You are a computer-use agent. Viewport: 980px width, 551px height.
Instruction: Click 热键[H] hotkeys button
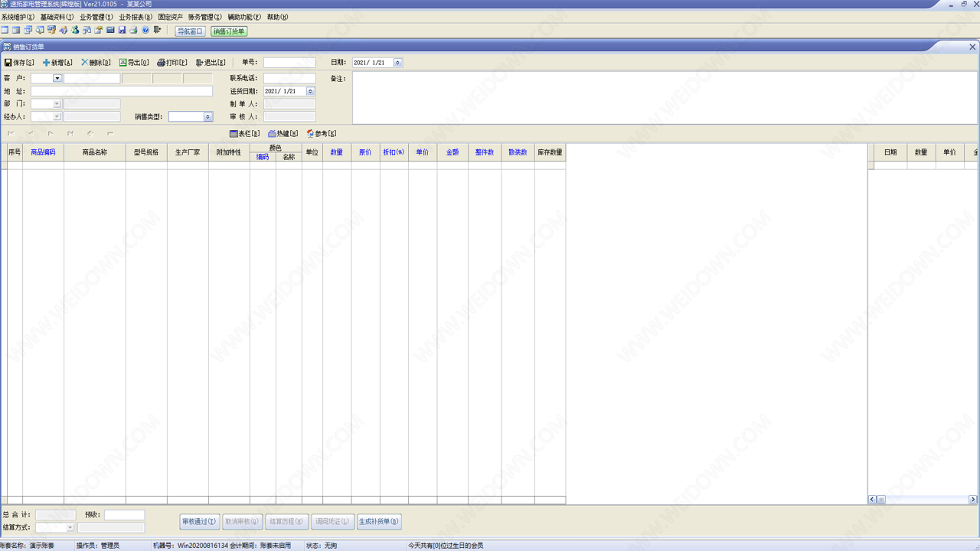283,134
